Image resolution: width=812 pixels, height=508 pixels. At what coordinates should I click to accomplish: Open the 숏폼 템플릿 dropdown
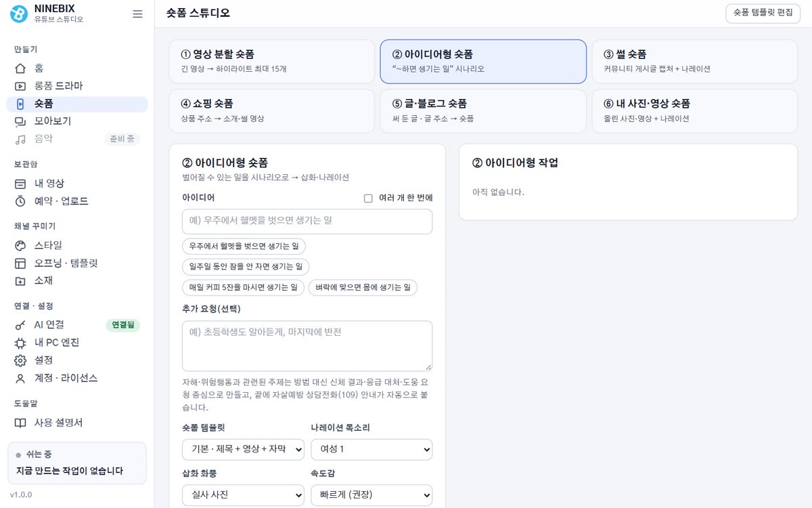click(243, 449)
